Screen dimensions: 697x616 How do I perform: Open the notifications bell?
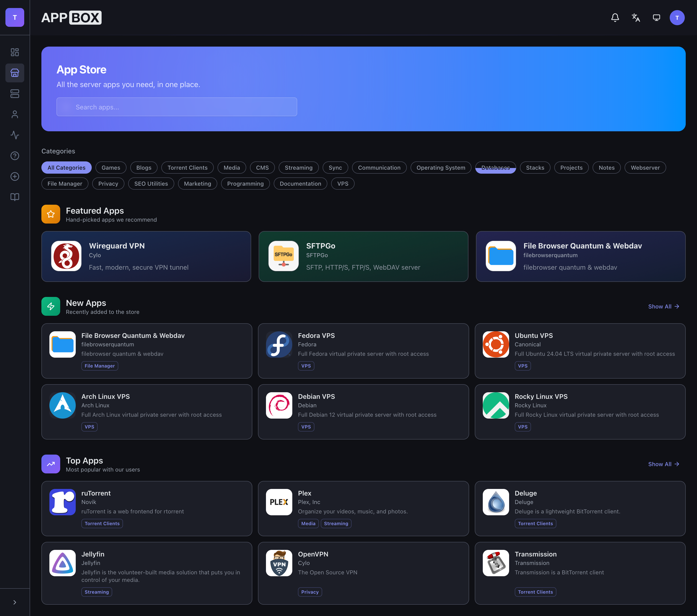(615, 17)
